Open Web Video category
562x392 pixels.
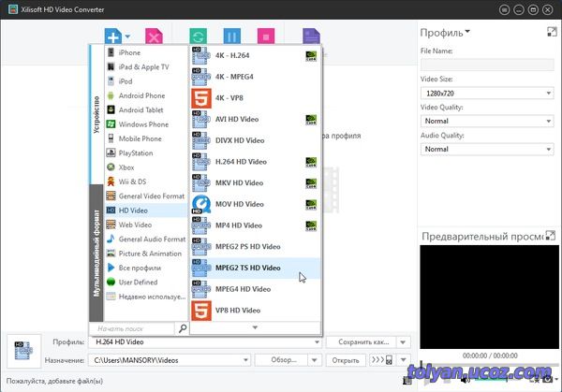[146, 225]
